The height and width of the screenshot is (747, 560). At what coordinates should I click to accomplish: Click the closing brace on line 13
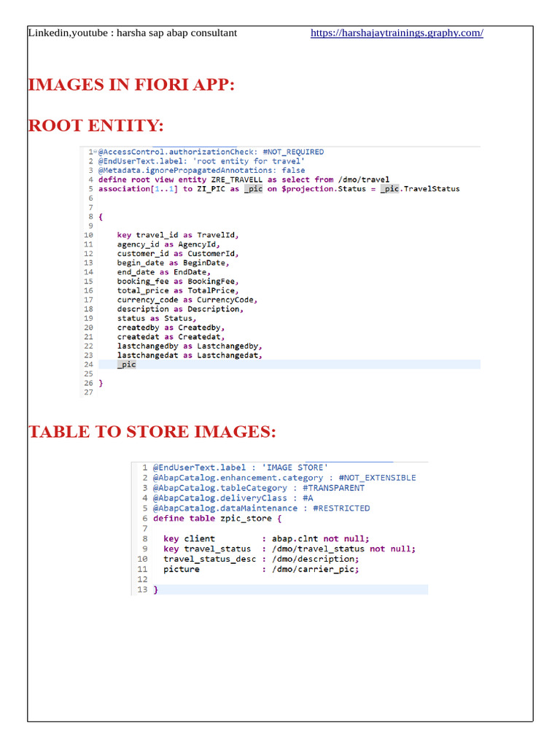pos(155,589)
